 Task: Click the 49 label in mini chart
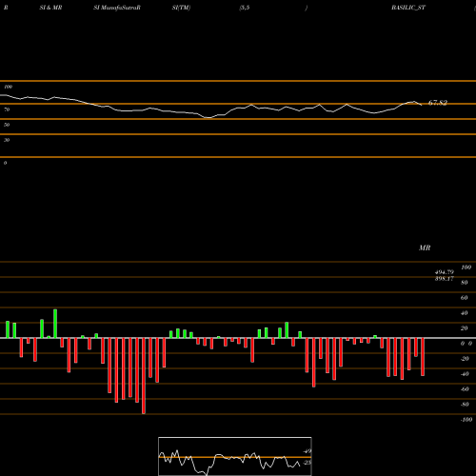[307, 451]
